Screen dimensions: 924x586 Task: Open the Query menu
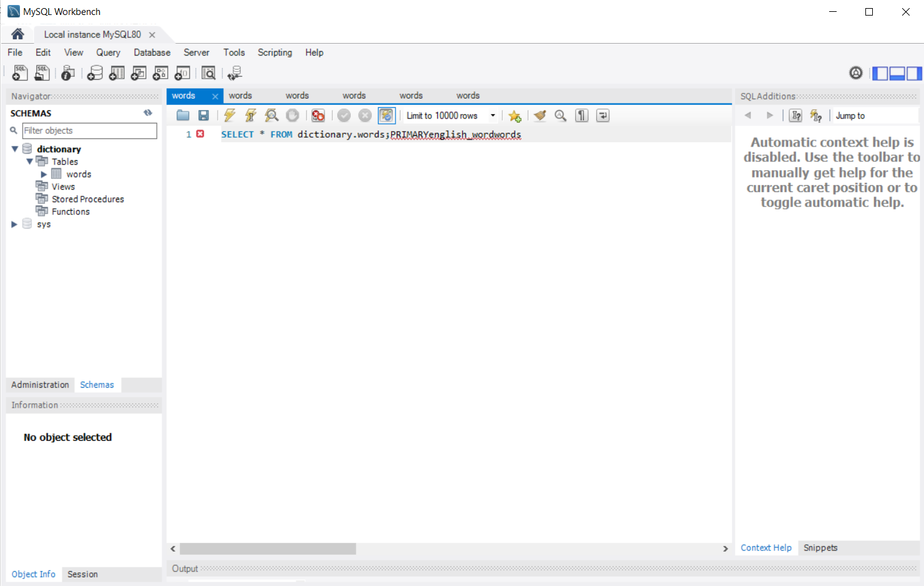pos(108,52)
